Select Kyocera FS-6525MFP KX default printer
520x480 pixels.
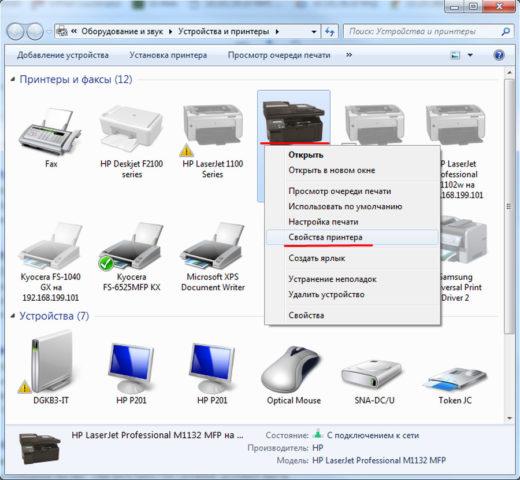131,247
